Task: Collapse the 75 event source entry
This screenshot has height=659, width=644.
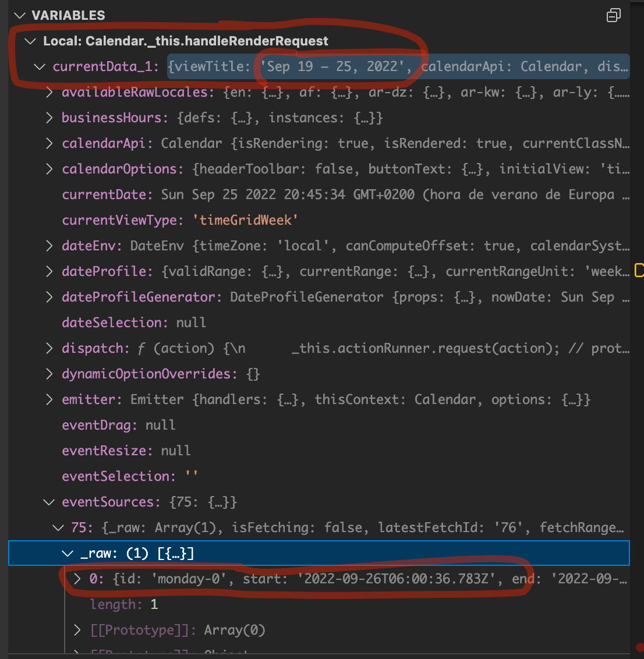Action: pos(58,527)
